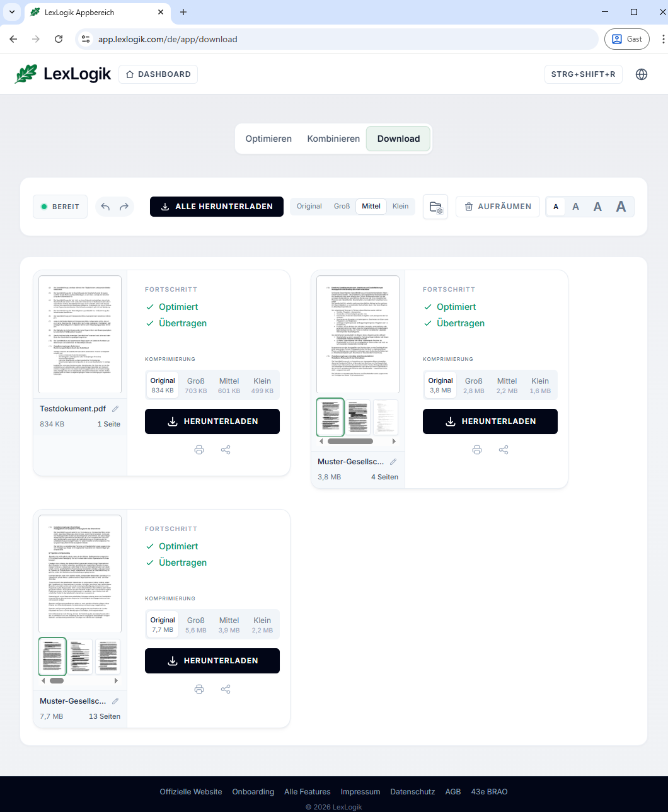Viewport: 668px width, 812px height.
Task: Click the LexLogik leaf logo
Action: 26,74
